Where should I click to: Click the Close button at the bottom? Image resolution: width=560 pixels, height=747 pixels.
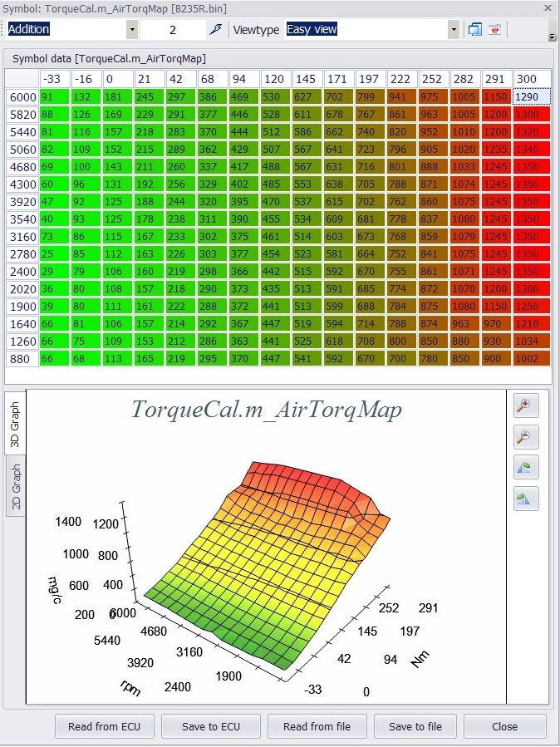[x=504, y=726]
